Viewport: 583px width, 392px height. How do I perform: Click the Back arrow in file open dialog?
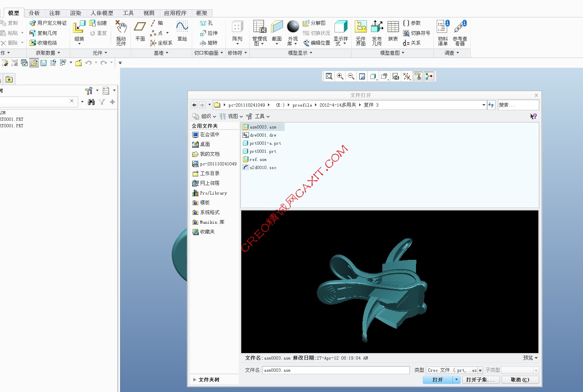click(x=194, y=105)
